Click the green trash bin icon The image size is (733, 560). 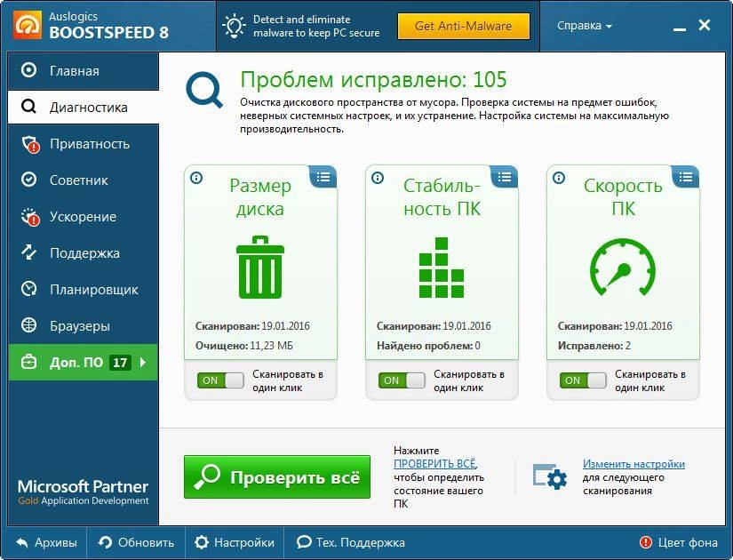pos(260,268)
